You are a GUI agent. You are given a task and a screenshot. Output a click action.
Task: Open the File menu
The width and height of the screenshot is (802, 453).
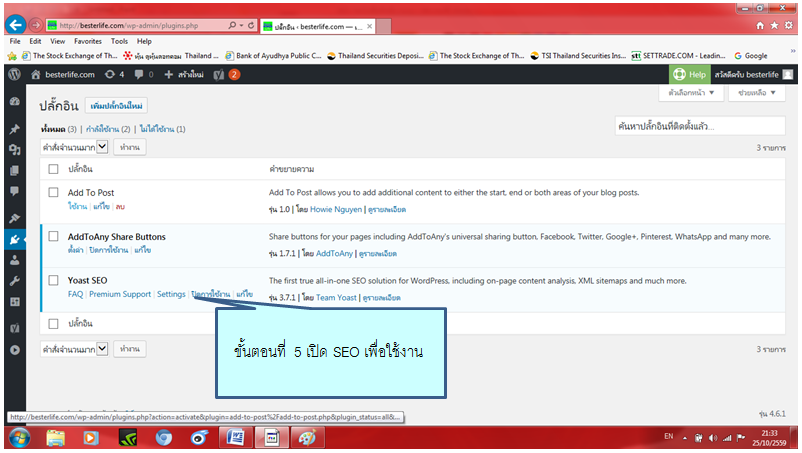(x=15, y=41)
